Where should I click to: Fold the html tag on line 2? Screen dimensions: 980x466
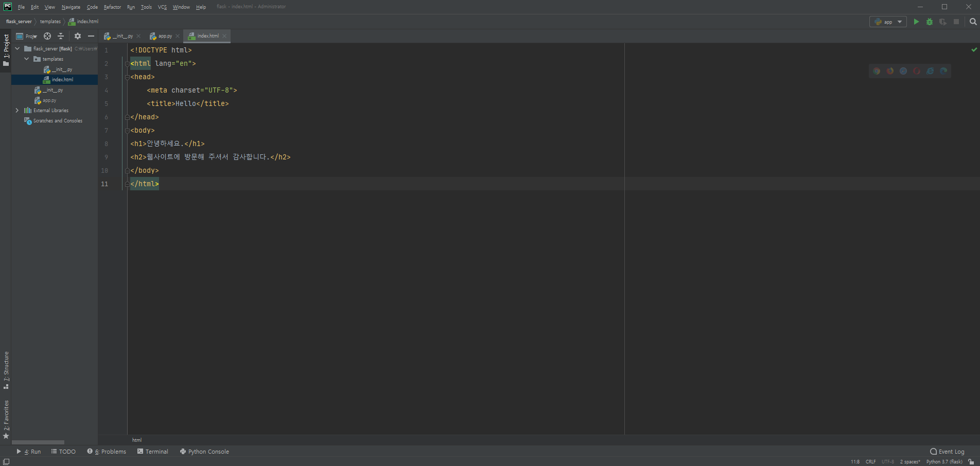127,64
